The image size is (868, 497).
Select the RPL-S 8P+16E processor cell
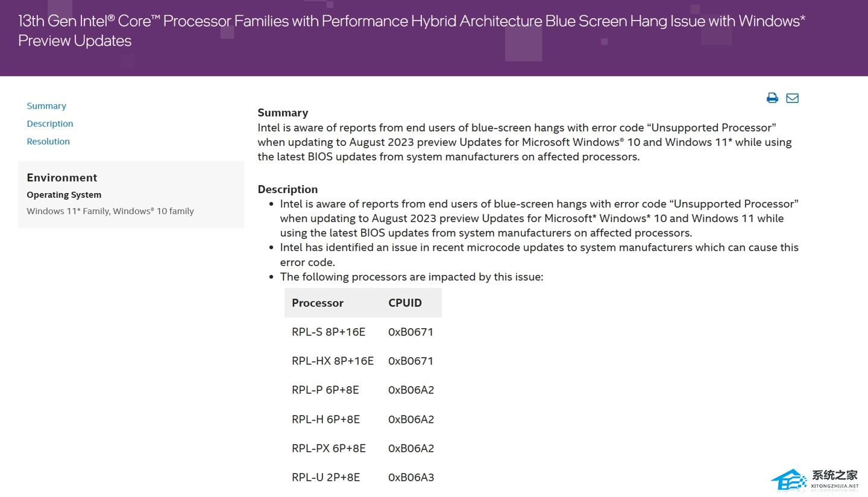pyautogui.click(x=329, y=332)
